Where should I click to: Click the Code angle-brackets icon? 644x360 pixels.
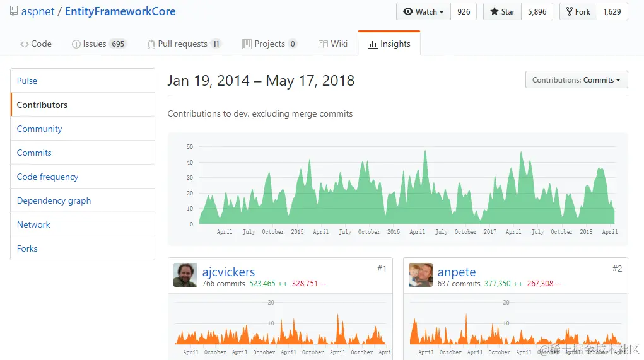click(24, 44)
